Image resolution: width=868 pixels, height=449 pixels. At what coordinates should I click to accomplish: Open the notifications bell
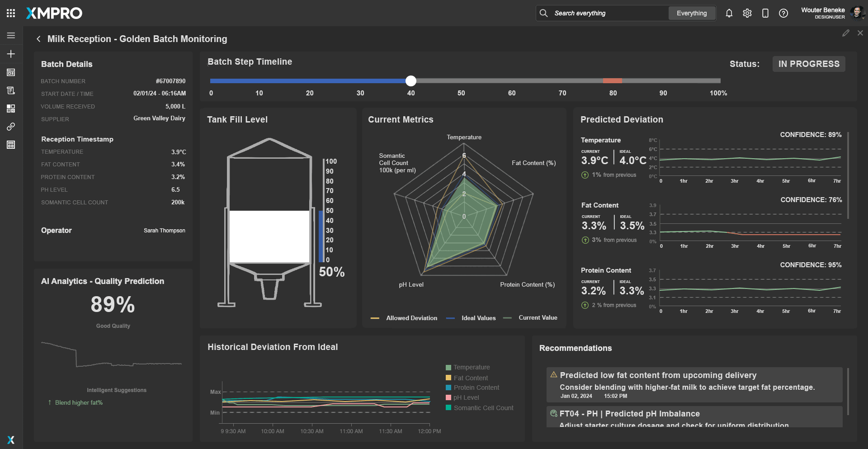(729, 13)
